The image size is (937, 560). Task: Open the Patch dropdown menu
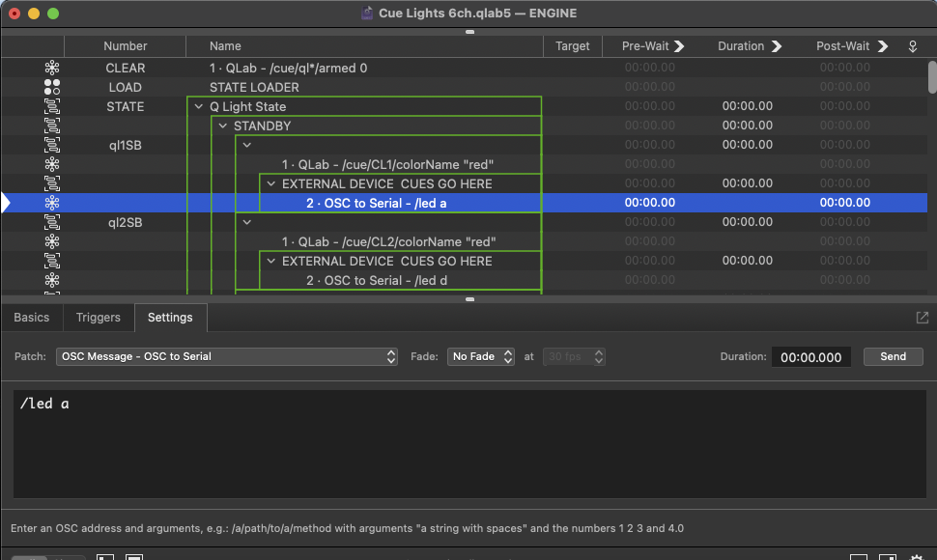coord(227,356)
